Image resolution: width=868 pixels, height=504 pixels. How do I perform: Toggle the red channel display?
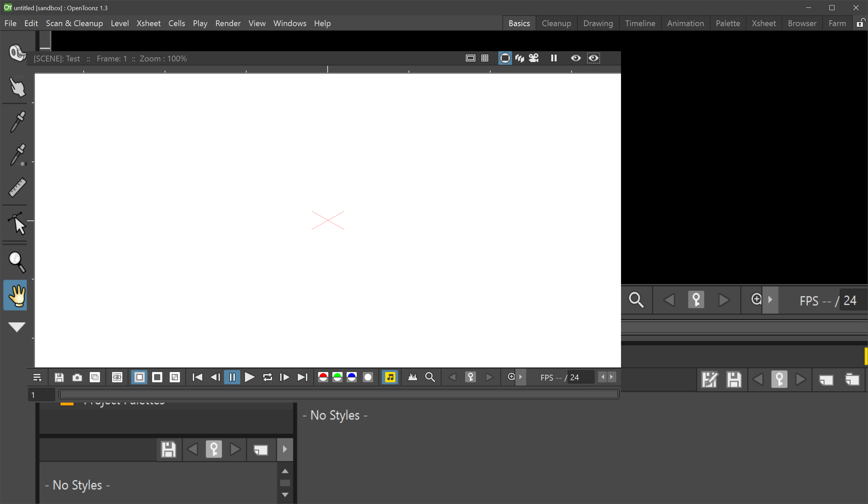(x=323, y=377)
